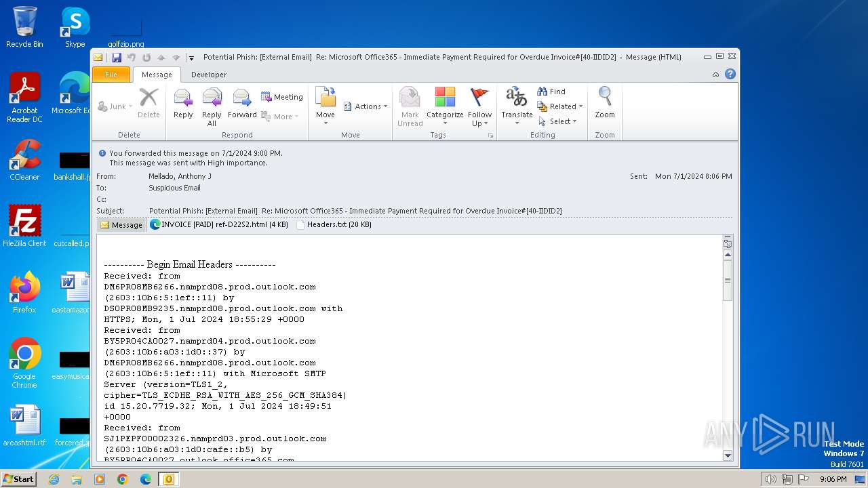Open the Junk dropdown
Screen dimensions: 868x488
click(x=115, y=106)
